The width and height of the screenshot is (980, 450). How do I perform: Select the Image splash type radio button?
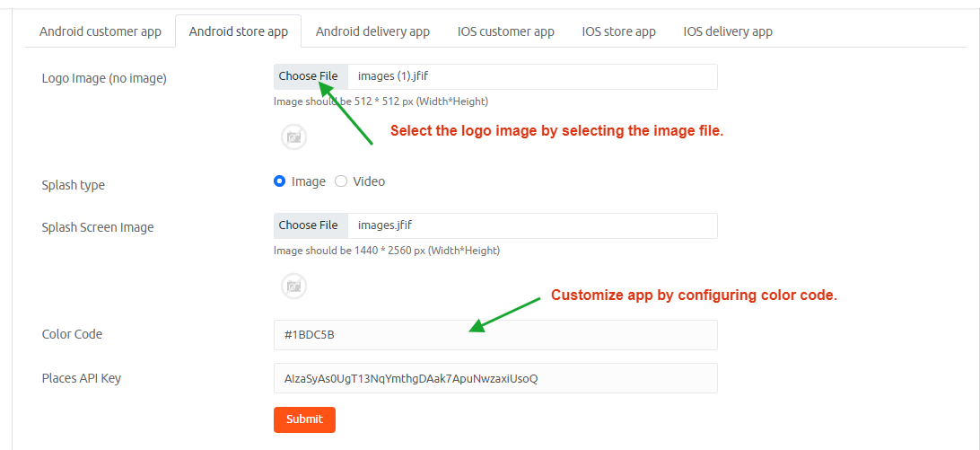pyautogui.click(x=279, y=181)
